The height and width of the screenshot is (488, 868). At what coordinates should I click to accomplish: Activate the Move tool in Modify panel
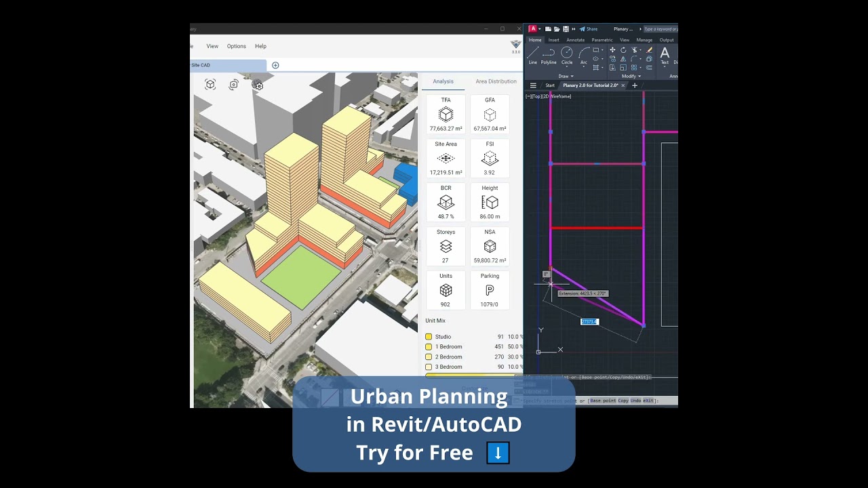[x=612, y=49]
